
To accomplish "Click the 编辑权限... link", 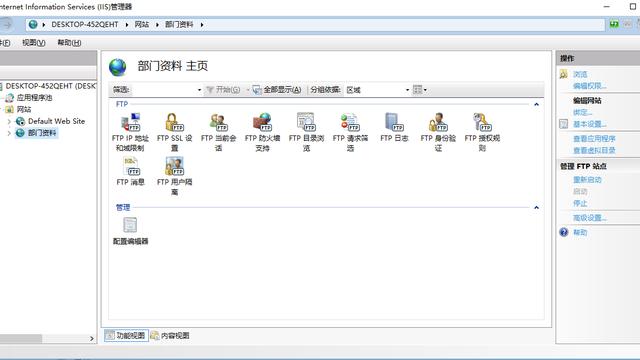I will coord(589,86).
